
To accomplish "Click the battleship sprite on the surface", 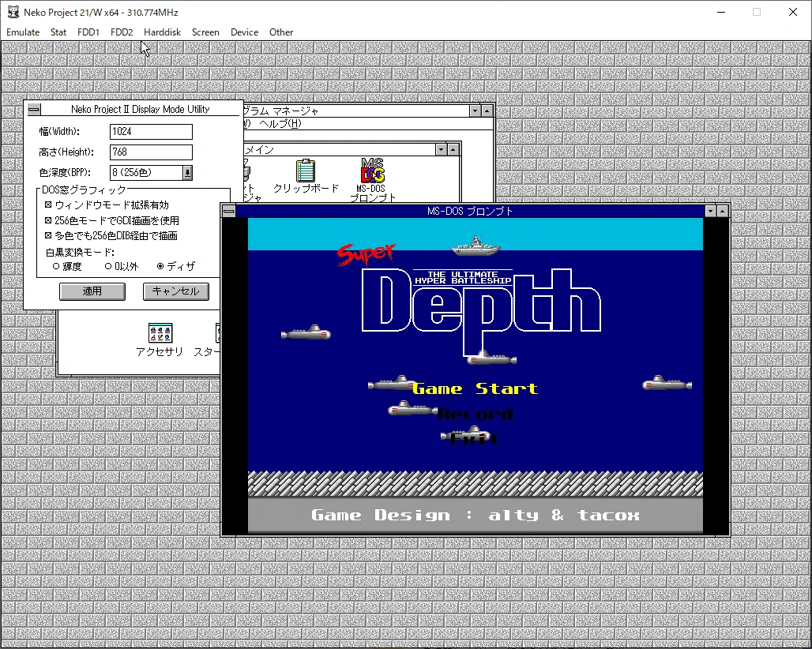I will coord(476,246).
